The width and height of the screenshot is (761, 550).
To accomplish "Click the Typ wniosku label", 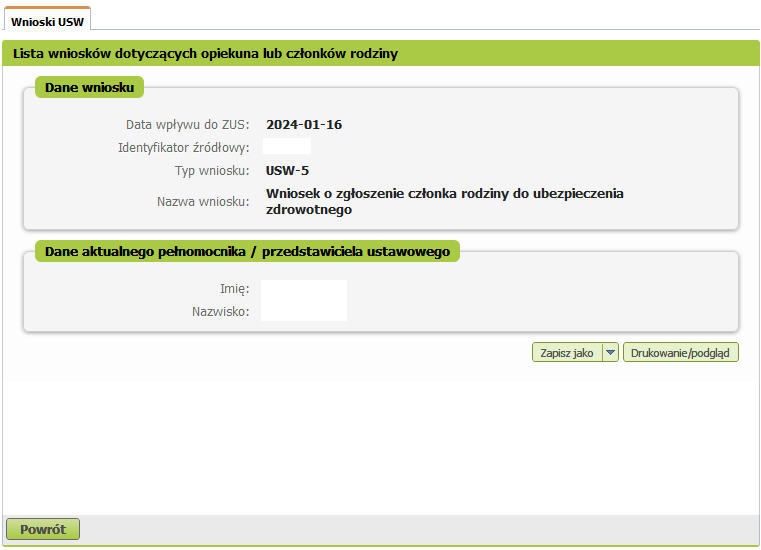I will pyautogui.click(x=212, y=171).
